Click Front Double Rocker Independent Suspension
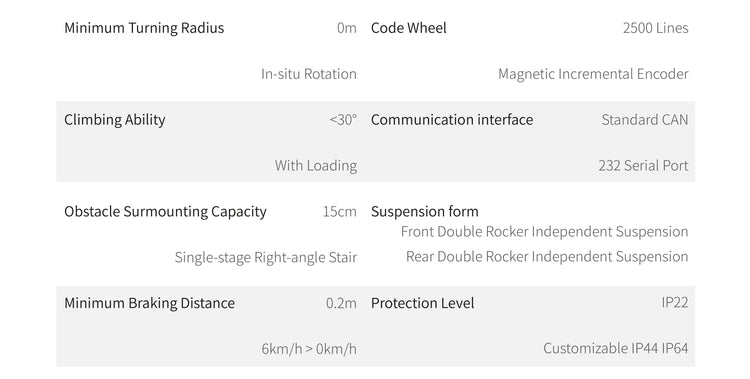 coord(544,232)
